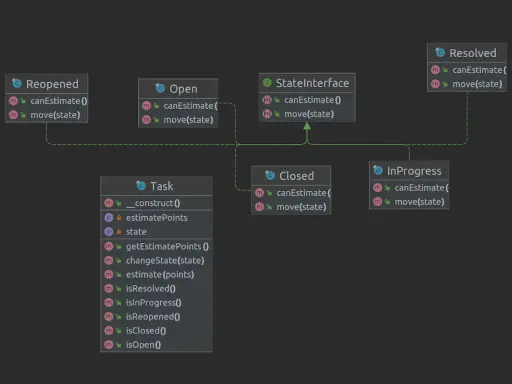The image size is (512, 384).
Task: Select canEstimate( in Resolved class
Action: [479, 70]
